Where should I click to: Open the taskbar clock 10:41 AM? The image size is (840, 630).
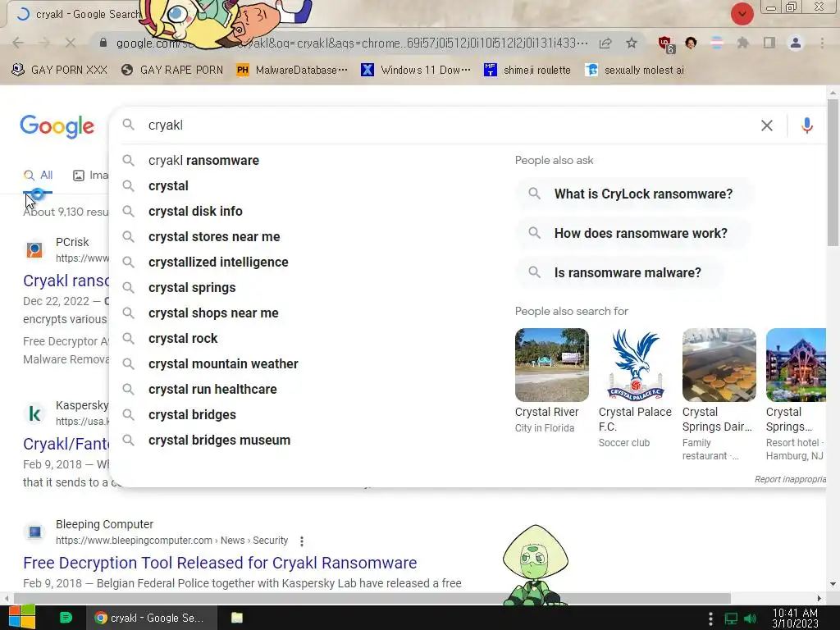[x=795, y=618]
